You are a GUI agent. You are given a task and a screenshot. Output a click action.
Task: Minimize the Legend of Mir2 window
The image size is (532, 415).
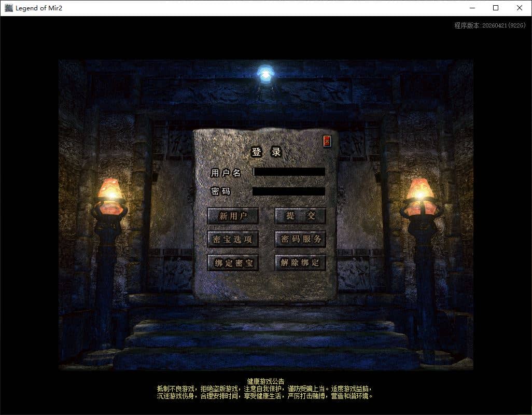point(472,8)
